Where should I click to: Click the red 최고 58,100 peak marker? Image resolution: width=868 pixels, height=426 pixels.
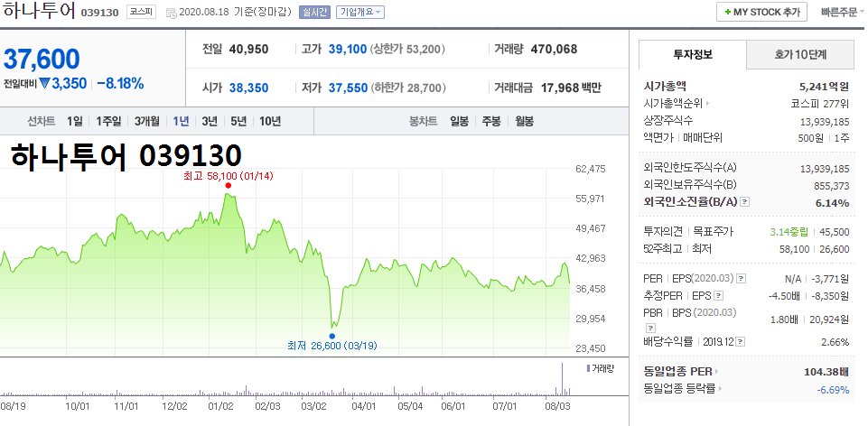tap(229, 186)
